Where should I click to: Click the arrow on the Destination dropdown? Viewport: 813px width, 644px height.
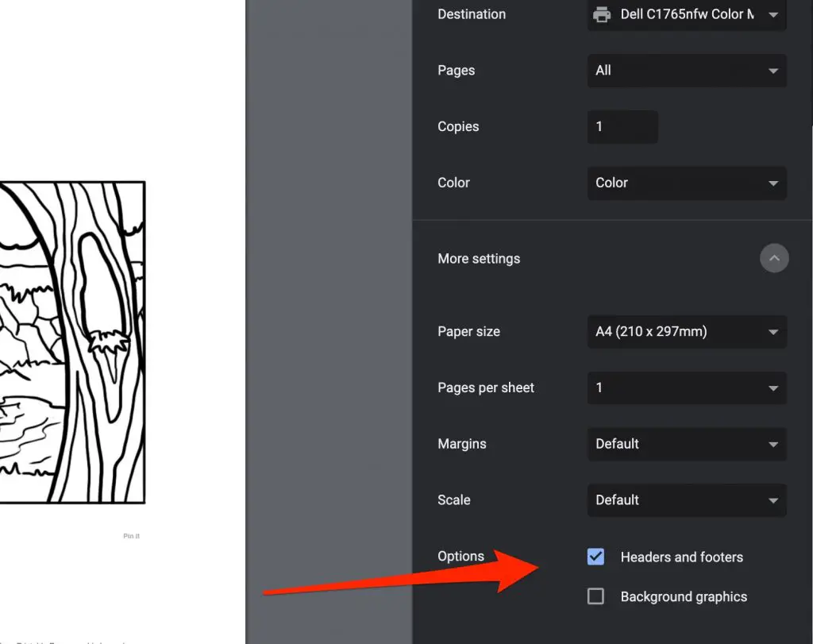coord(773,15)
